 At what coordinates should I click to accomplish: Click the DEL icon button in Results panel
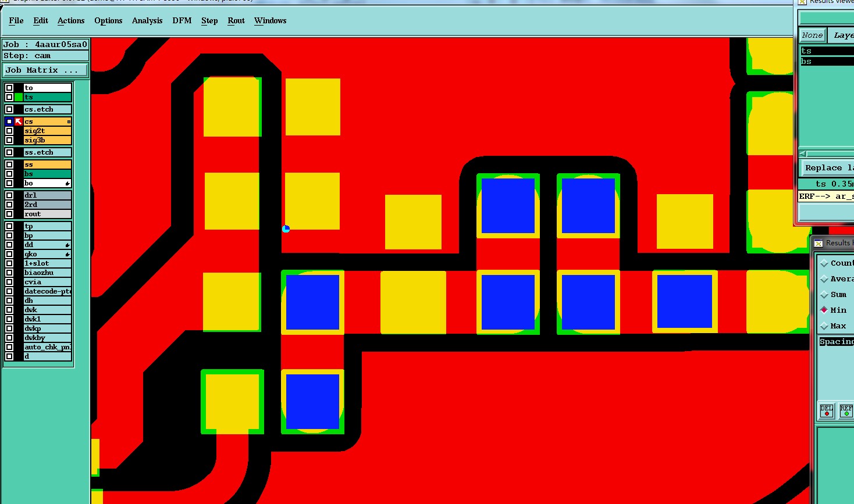click(x=827, y=410)
